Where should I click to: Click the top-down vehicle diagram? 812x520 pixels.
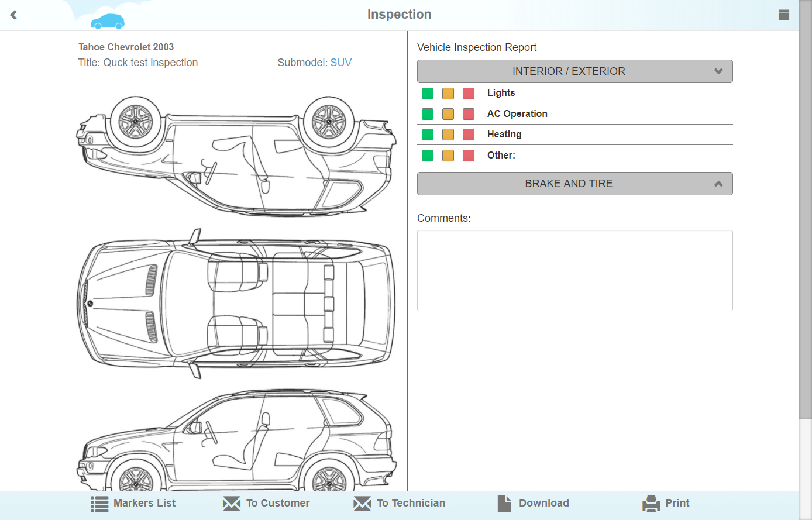(236, 303)
